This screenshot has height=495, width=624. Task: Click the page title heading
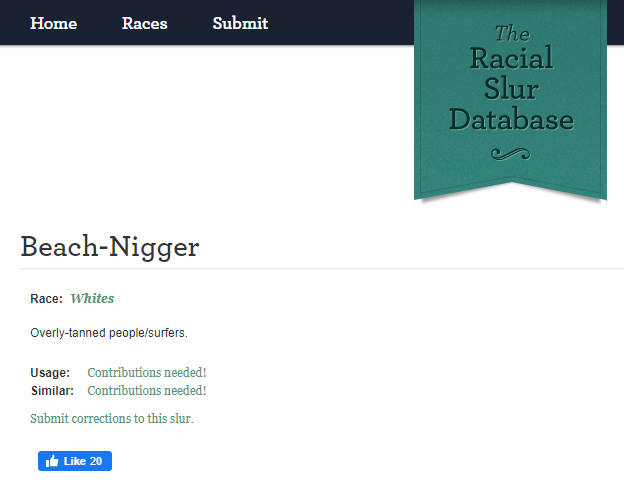pos(110,247)
